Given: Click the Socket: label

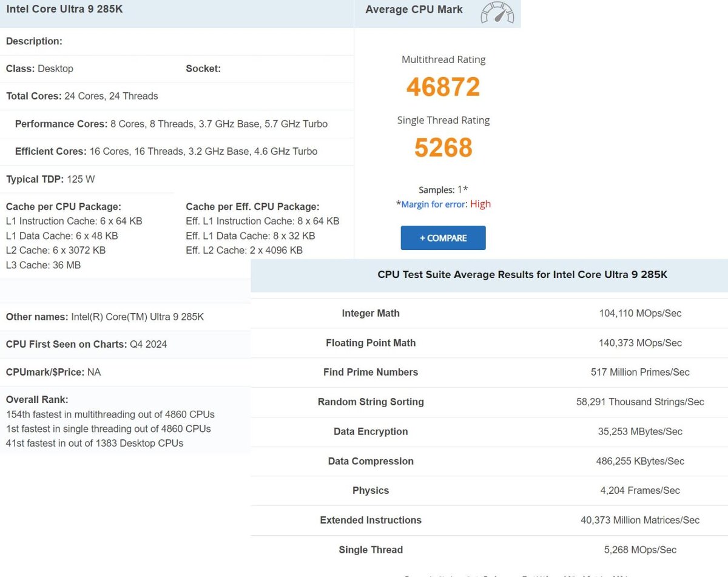Looking at the screenshot, I should coord(203,69).
